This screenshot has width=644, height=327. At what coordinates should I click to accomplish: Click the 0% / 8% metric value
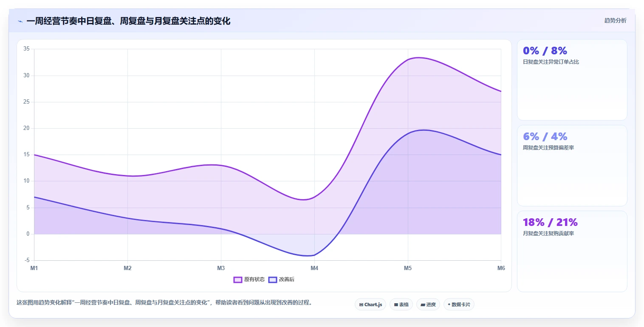tap(545, 51)
